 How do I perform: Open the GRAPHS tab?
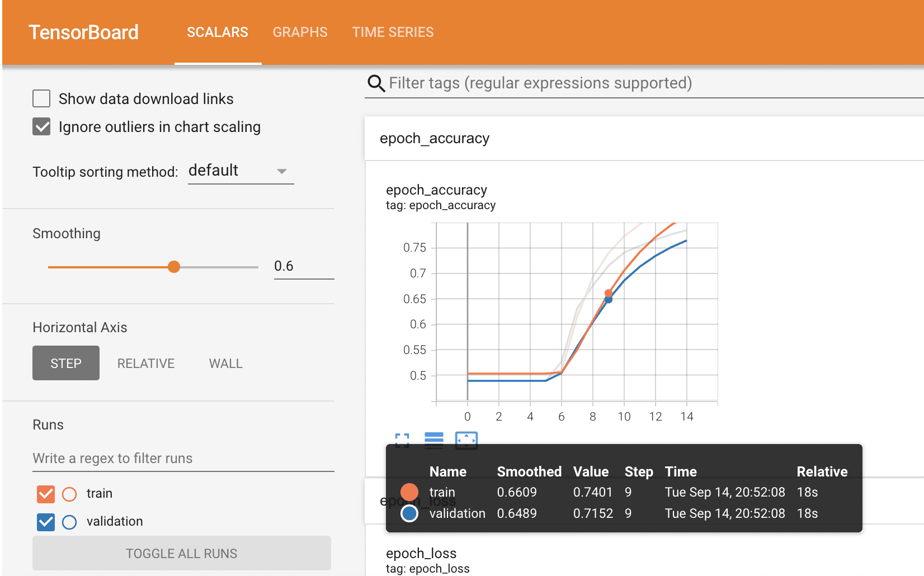pos(300,32)
